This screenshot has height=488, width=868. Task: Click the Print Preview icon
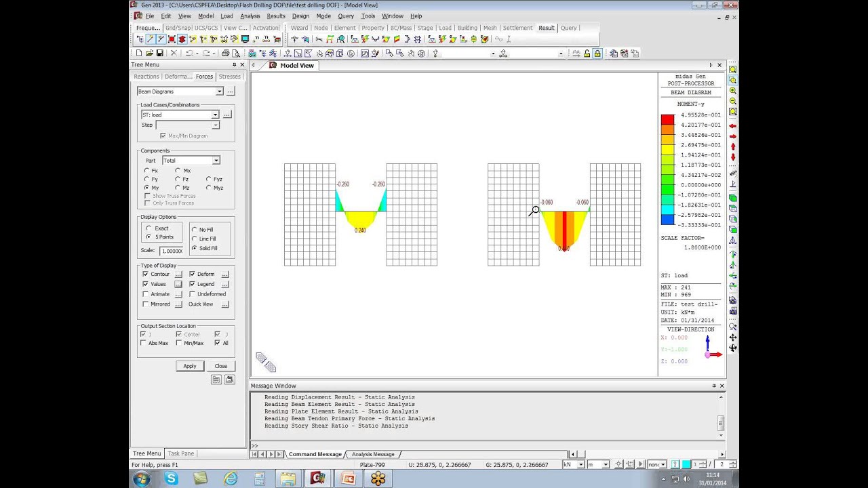pyautogui.click(x=235, y=53)
